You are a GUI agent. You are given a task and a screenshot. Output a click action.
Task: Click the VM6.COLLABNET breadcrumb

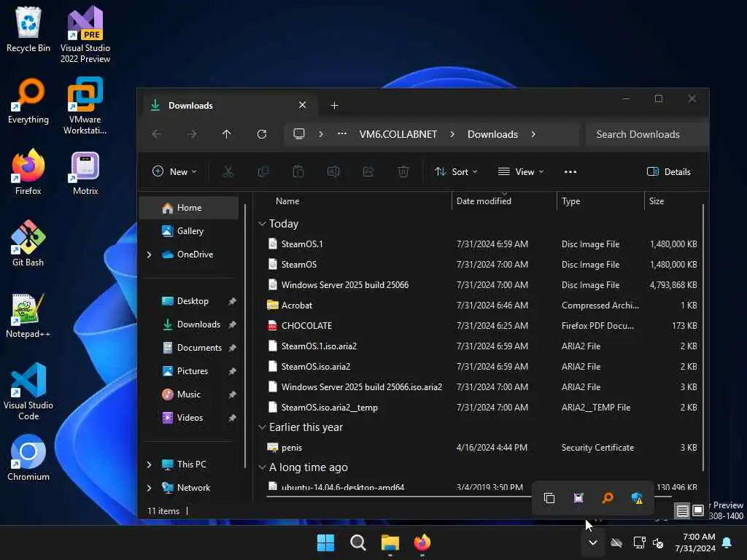coord(398,134)
